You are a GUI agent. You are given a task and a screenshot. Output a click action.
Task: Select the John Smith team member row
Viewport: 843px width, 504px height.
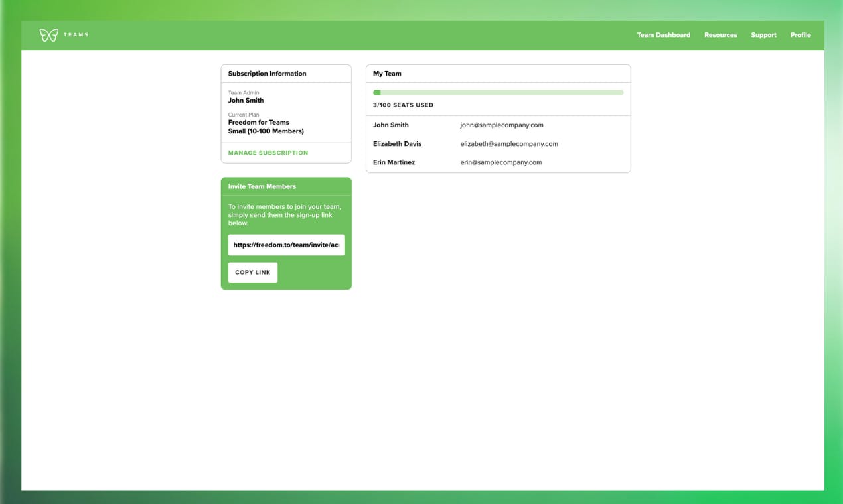point(498,125)
